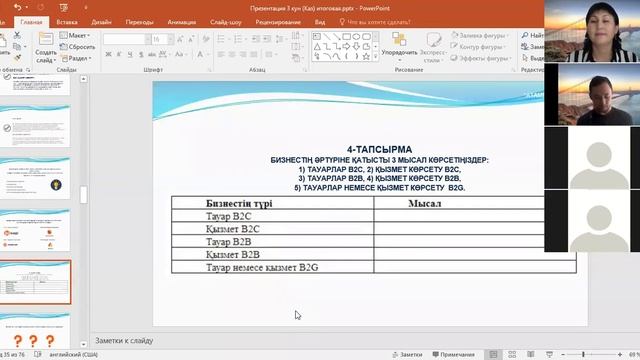
Task: Select the triangle shape in shapes gallery
Action: coord(317,47)
